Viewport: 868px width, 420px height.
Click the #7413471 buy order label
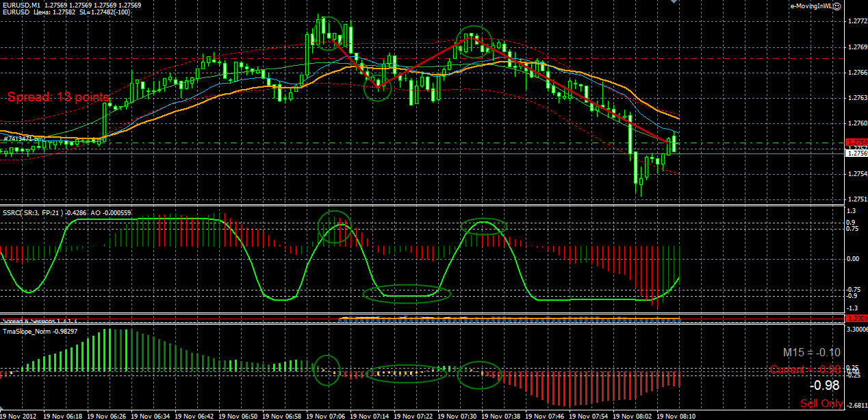pyautogui.click(x=25, y=138)
